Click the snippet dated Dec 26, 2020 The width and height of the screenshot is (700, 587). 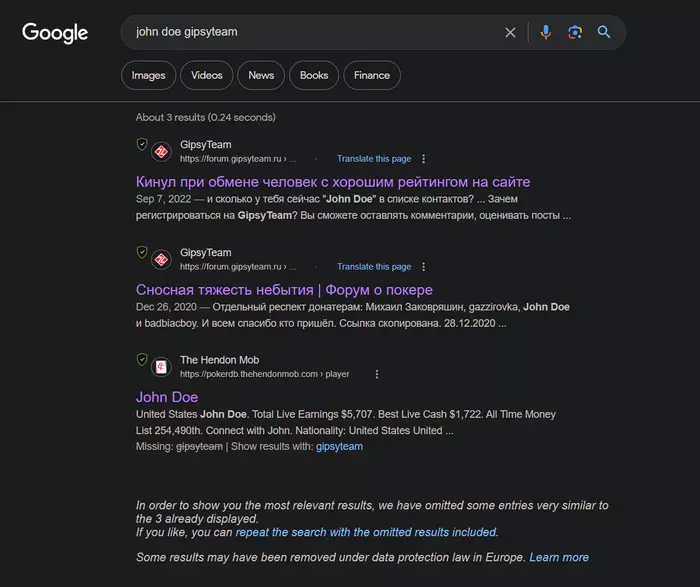pyautogui.click(x=353, y=315)
